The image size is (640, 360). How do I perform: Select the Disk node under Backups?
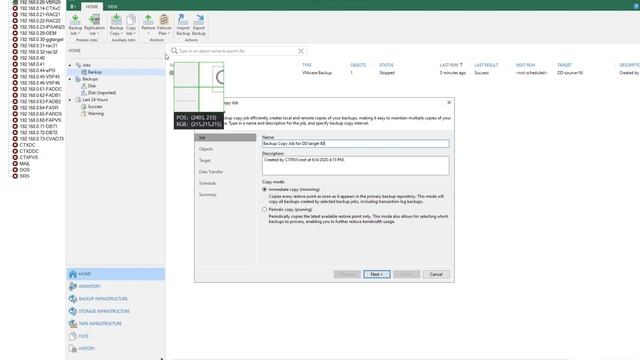pos(92,86)
